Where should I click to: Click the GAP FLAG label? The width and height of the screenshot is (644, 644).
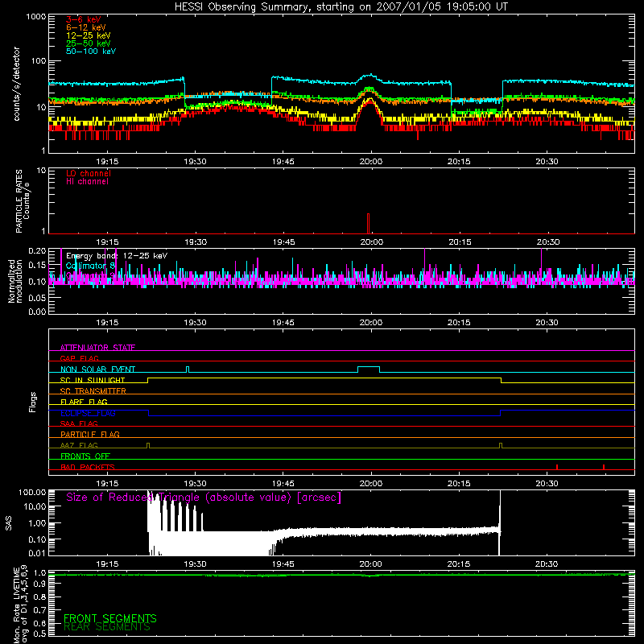click(x=79, y=358)
